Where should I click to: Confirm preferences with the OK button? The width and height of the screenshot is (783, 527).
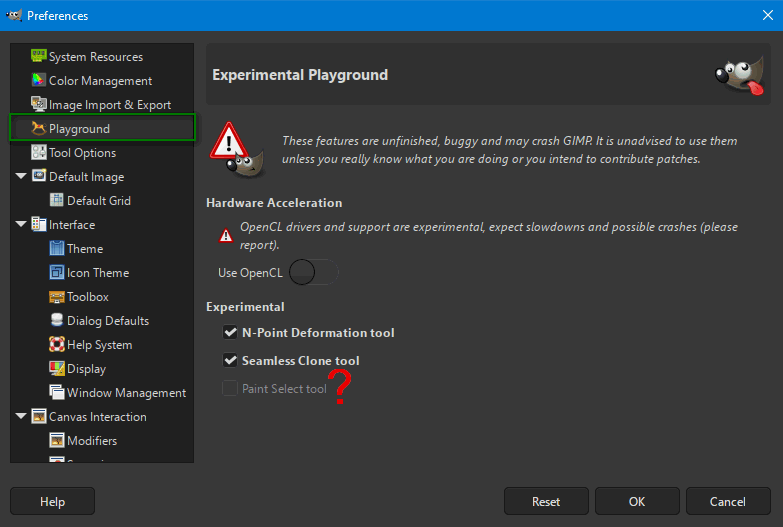(x=637, y=501)
